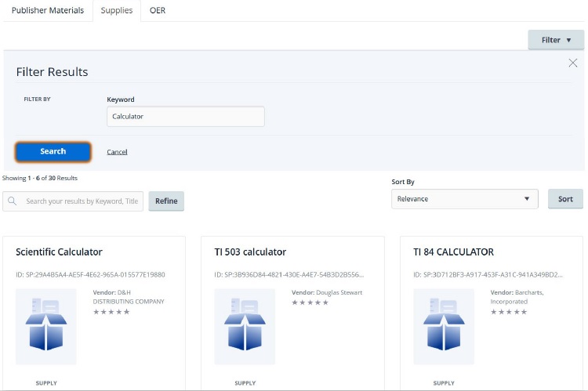Open the Scientific Calculator title

59,252
